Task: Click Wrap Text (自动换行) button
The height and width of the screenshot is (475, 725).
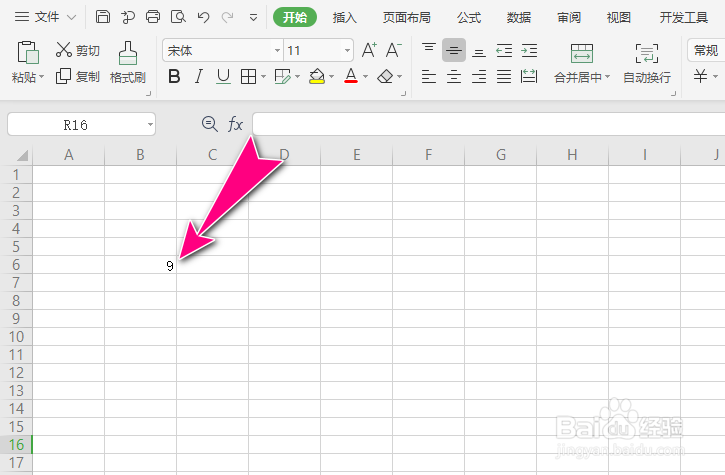Action: [x=647, y=63]
